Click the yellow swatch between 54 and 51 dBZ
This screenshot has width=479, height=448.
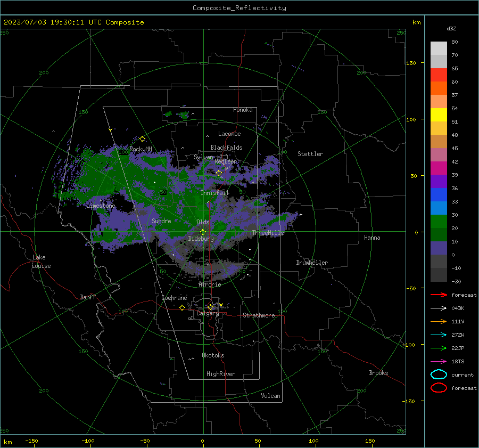pyautogui.click(x=439, y=115)
